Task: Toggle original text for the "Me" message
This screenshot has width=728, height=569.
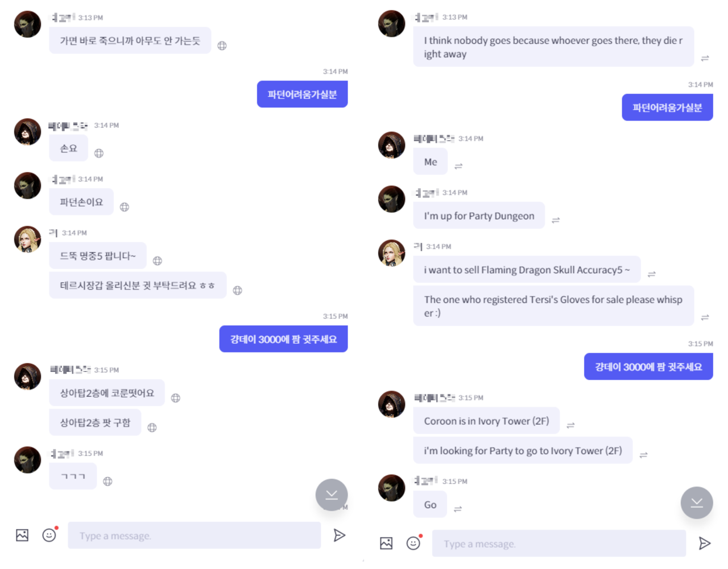Action: [459, 165]
